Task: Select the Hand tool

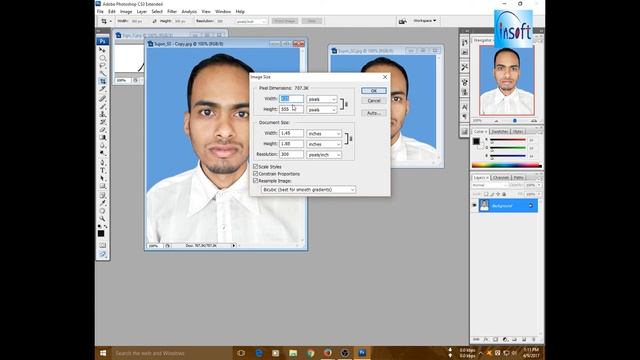Action: (102, 211)
